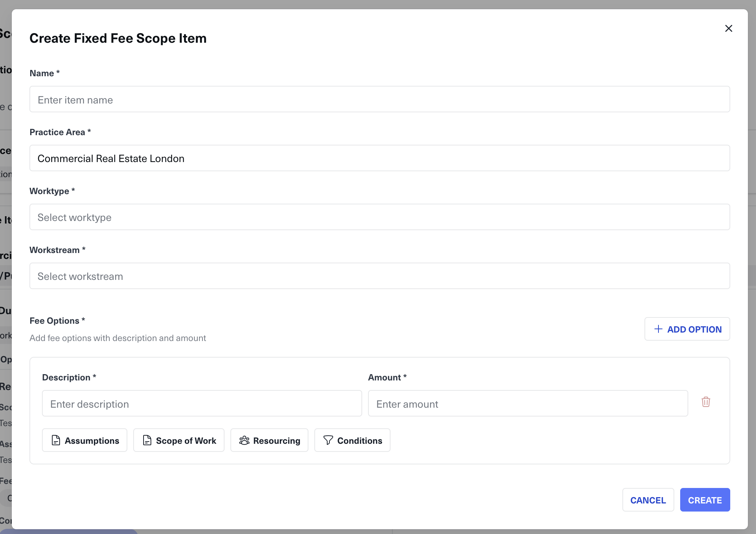The height and width of the screenshot is (534, 756).
Task: Close the dialog with the X icon
Action: coord(728,28)
